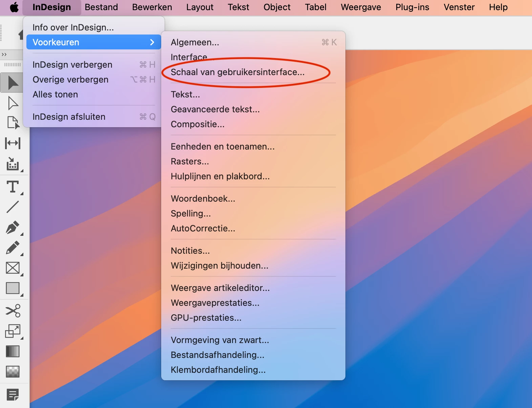
Task: Open Geavanceerde tekst... preferences
Action: click(x=253, y=109)
